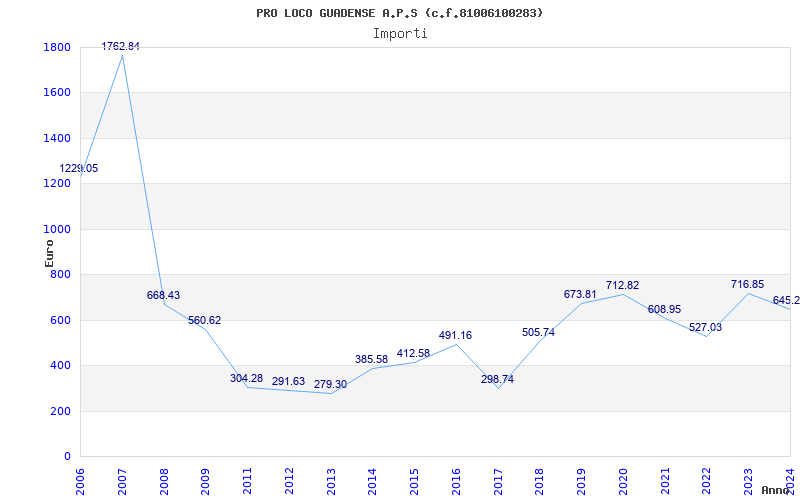This screenshot has width=800, height=500.
Task: Click the 600 y-axis tick label
Action: pos(61,320)
